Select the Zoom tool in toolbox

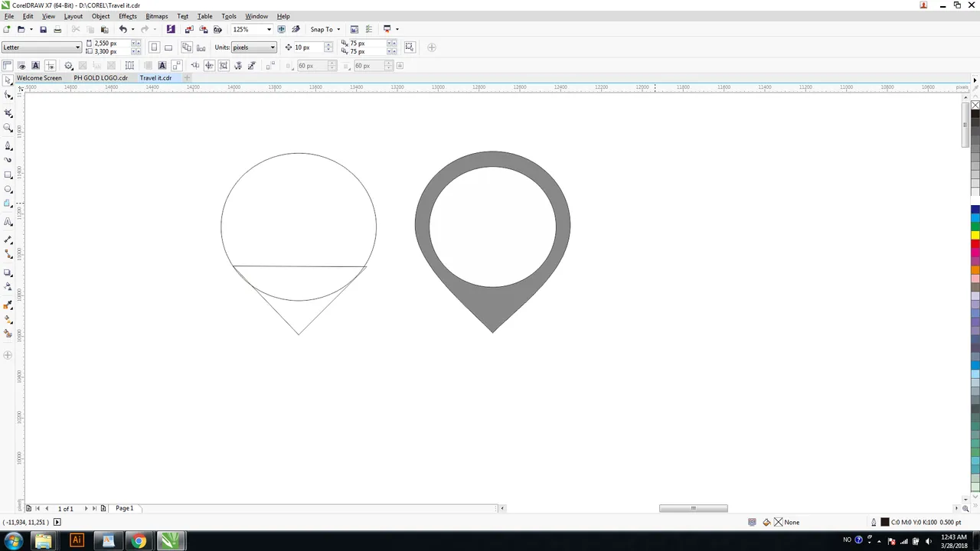point(8,128)
